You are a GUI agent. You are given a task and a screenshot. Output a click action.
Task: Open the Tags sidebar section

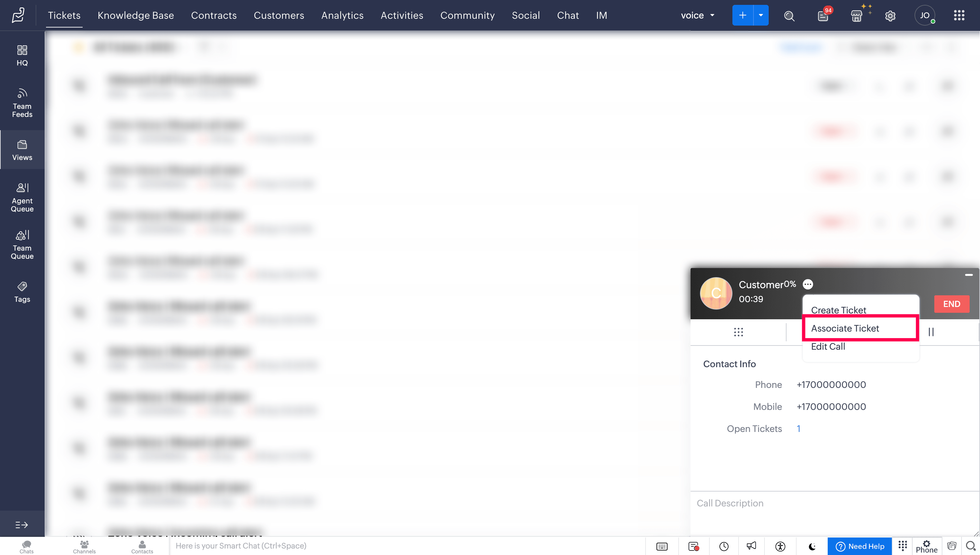[22, 292]
